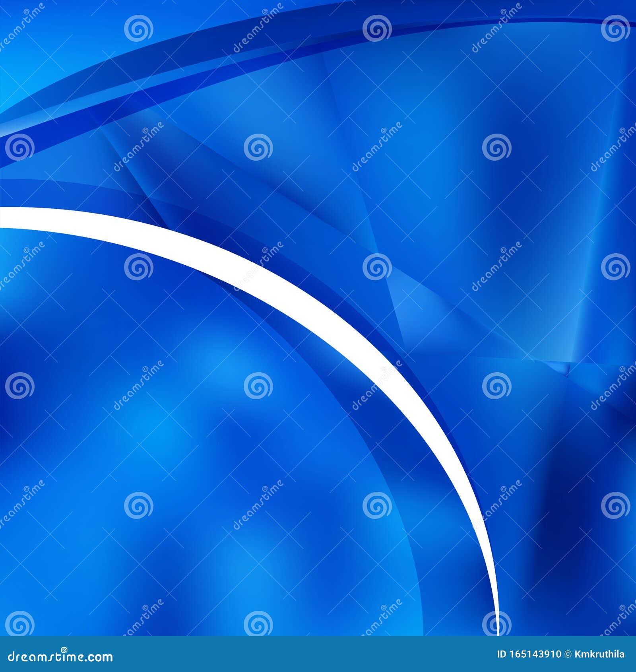Click the Kmkruthila contributor credit

(x=600, y=654)
